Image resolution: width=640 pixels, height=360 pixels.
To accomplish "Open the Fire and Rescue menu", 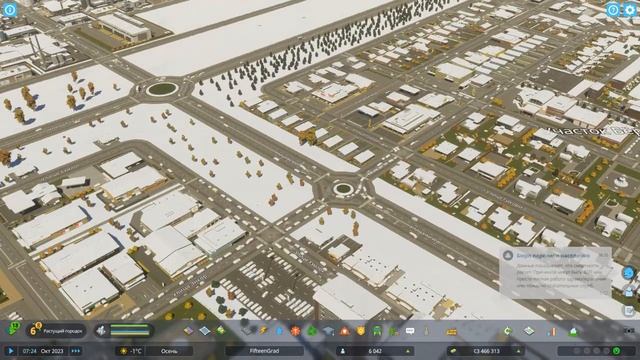I will (x=344, y=331).
